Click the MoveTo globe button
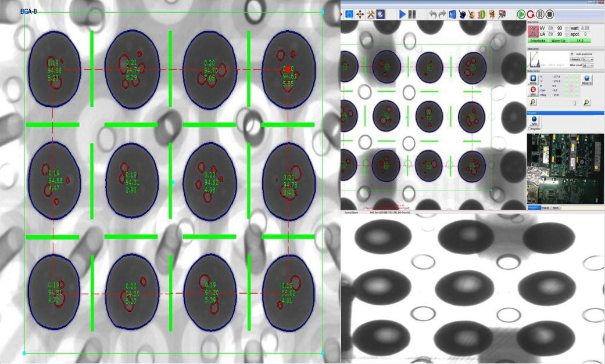Image resolution: width=605 pixels, height=364 pixels. tap(587, 80)
